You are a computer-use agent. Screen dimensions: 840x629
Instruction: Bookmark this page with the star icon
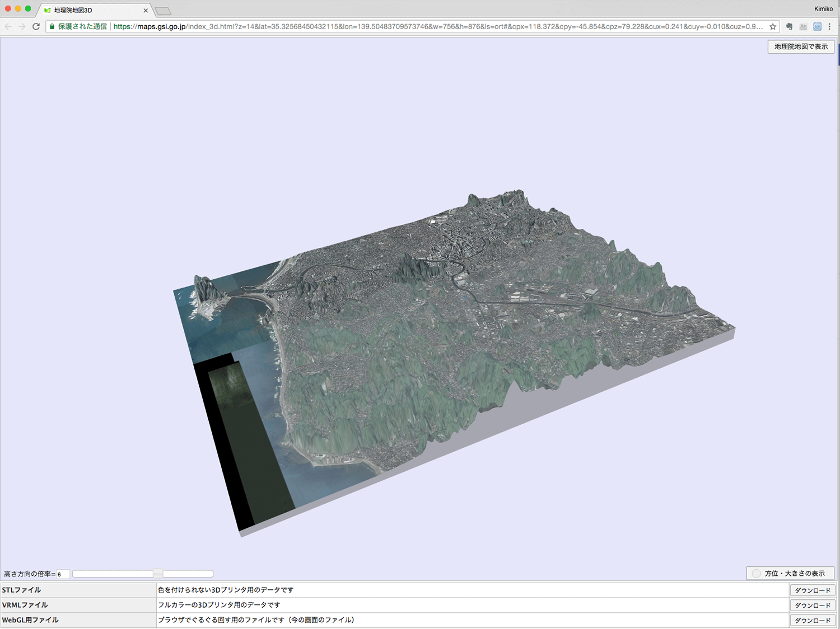pyautogui.click(x=773, y=26)
